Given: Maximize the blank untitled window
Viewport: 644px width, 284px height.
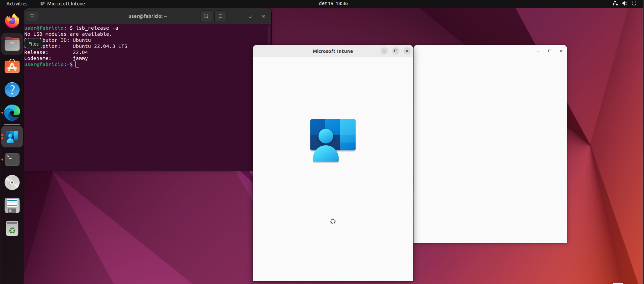Looking at the screenshot, I should [550, 51].
